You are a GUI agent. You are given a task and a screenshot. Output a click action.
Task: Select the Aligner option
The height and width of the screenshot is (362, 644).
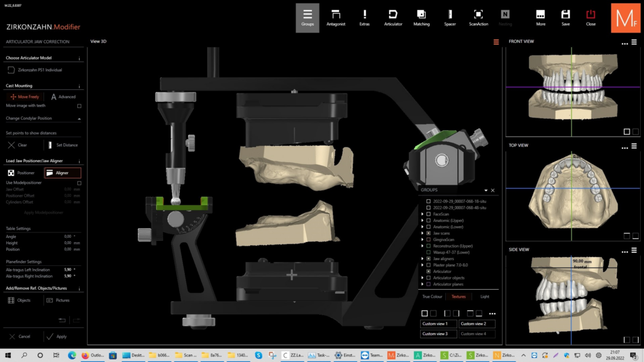tap(62, 173)
